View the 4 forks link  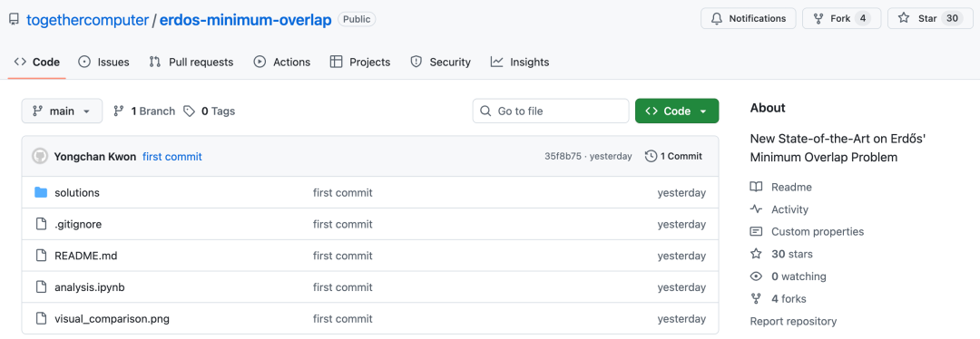pos(789,299)
